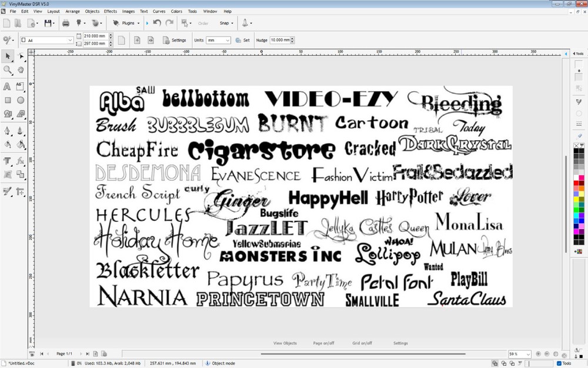This screenshot has height=368, width=588.
Task: Open the save options arrow
Action: [54, 24]
